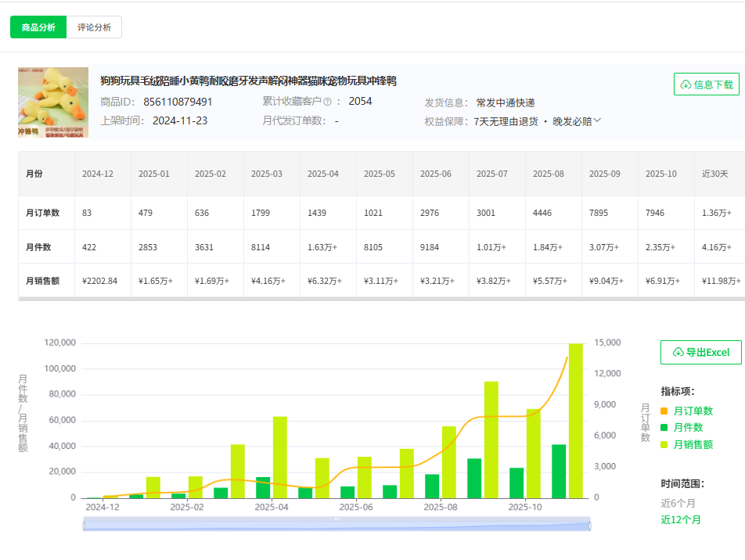The image size is (745, 560).
Task: Select the 商品分析 tab
Action: [x=38, y=26]
